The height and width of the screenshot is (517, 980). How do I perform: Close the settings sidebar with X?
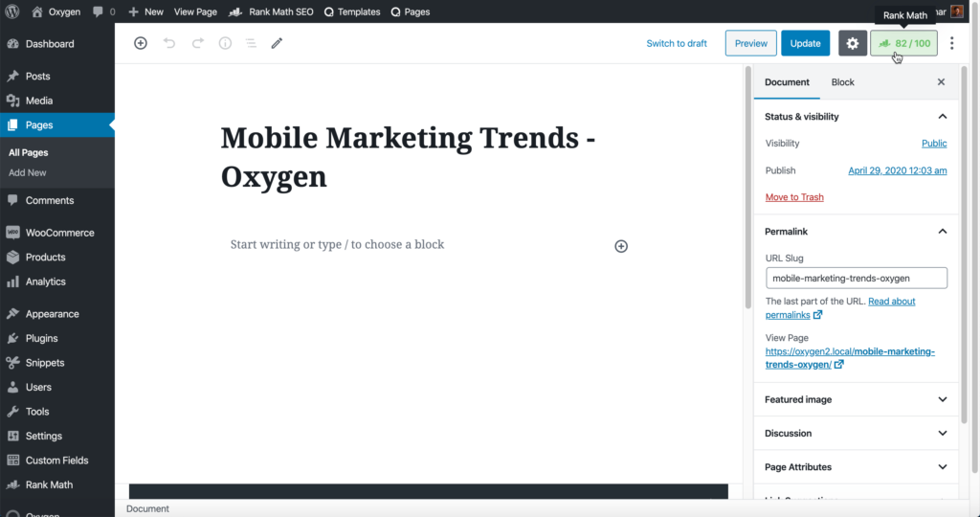[941, 82]
